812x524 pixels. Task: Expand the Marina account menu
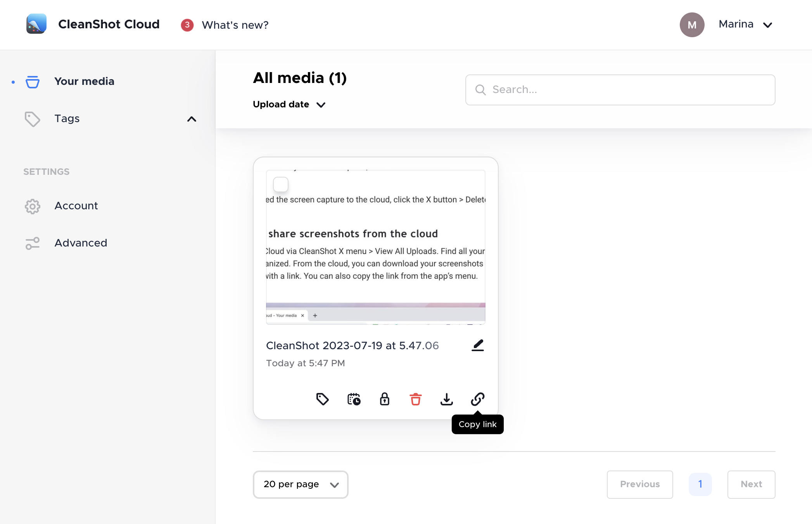point(745,24)
